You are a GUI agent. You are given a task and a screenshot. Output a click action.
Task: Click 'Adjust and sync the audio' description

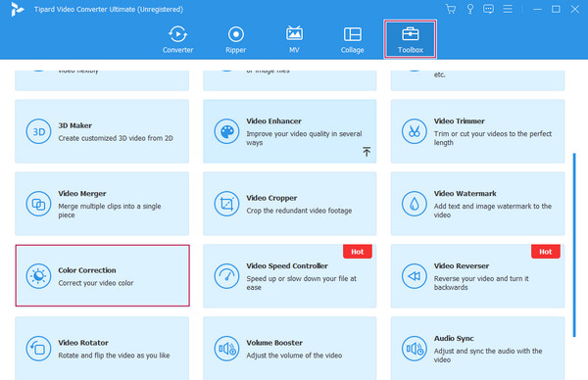(x=488, y=356)
